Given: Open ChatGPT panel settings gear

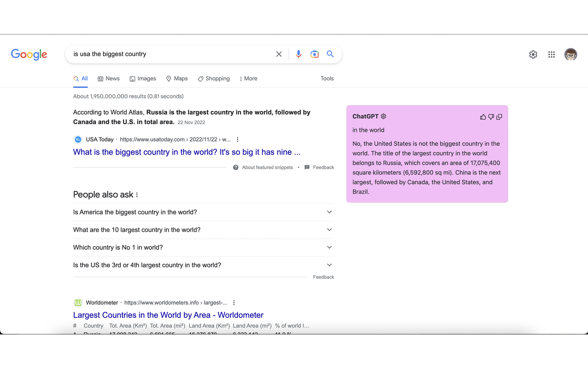Looking at the screenshot, I should (384, 116).
